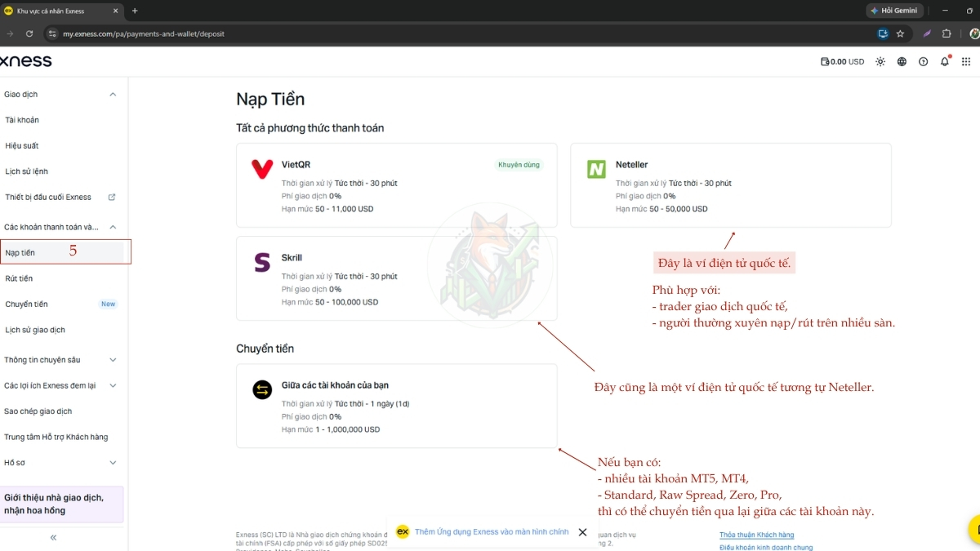Open the external link icon beside Thiết bị đầu cuối Exness
The height and width of the screenshot is (551, 980).
coord(112,197)
